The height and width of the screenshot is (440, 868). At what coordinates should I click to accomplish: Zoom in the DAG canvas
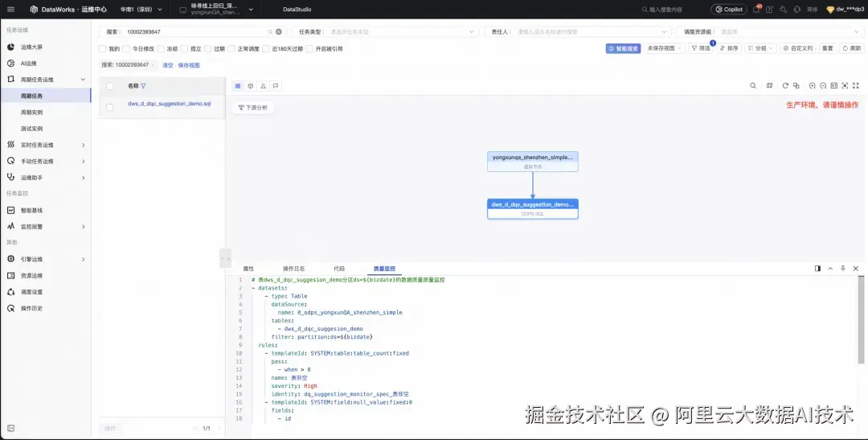[x=812, y=86]
